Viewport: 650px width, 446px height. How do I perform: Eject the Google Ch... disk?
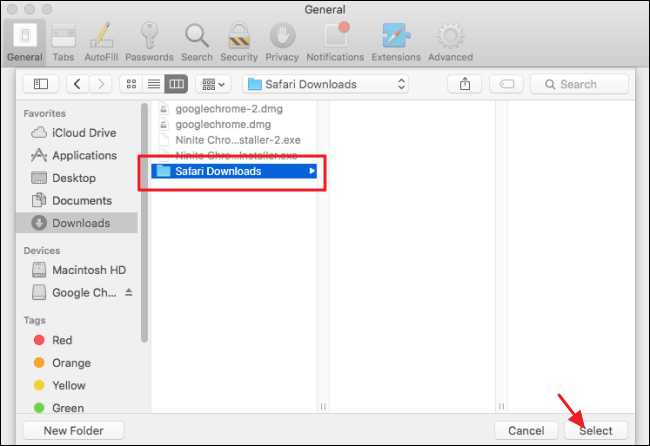pyautogui.click(x=129, y=292)
